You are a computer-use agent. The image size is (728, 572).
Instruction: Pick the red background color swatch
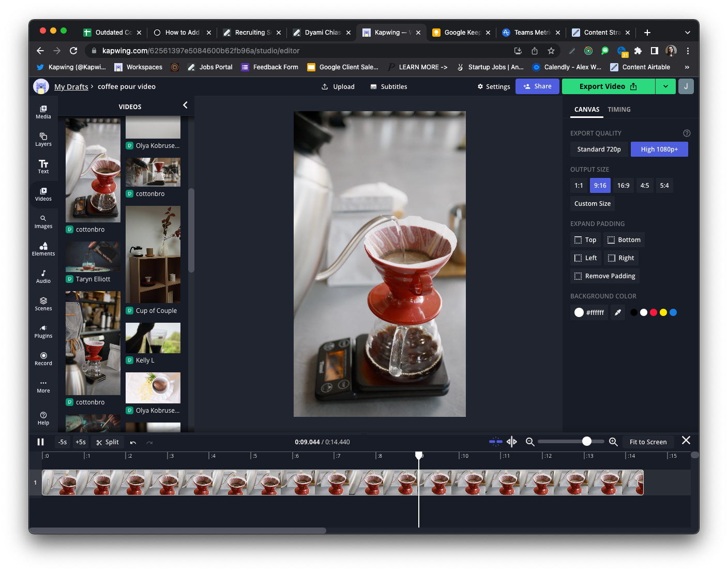[x=654, y=312]
